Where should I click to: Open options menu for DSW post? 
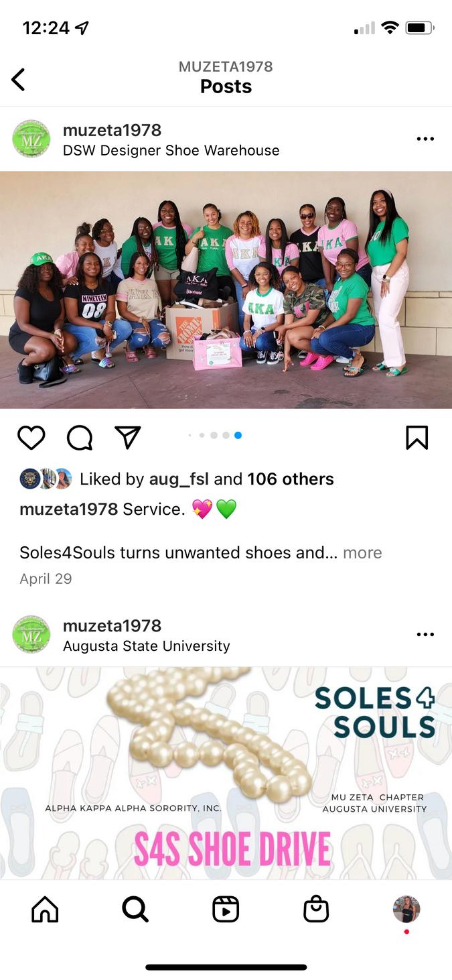tap(425, 139)
